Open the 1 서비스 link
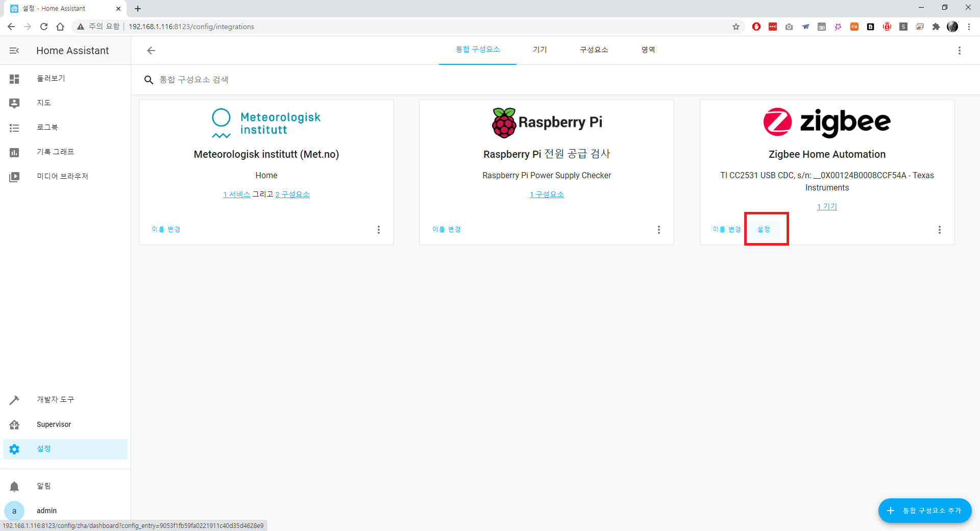This screenshot has height=531, width=980. (x=237, y=195)
